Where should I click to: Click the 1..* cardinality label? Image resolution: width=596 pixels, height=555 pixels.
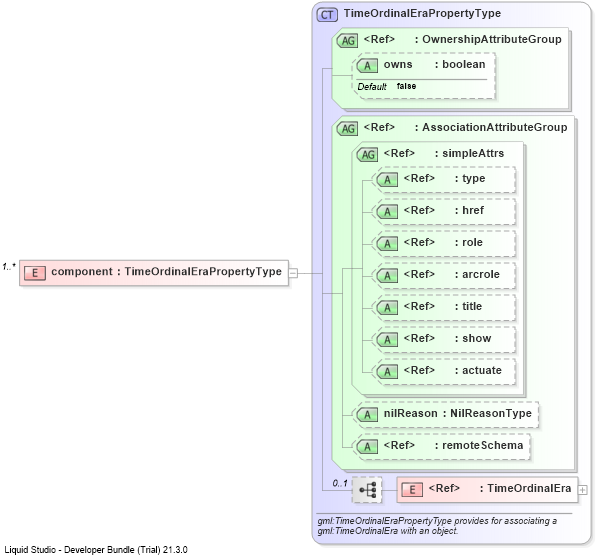point(9,267)
